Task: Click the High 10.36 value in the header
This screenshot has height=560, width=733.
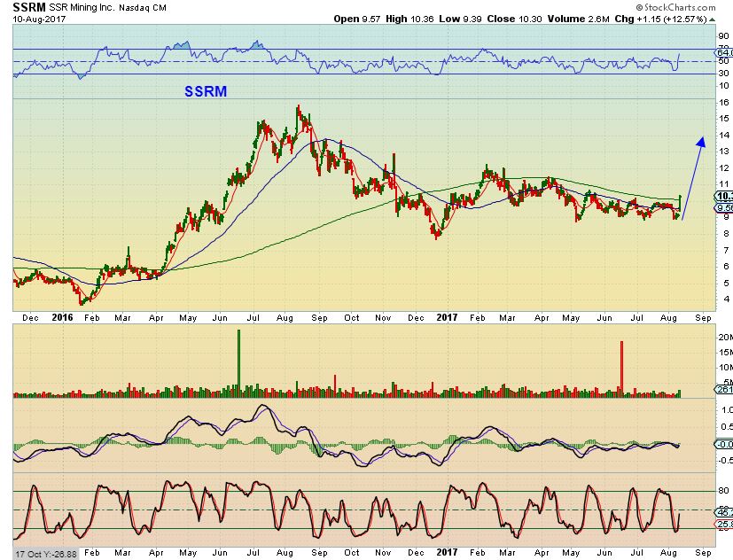Action: [409, 19]
